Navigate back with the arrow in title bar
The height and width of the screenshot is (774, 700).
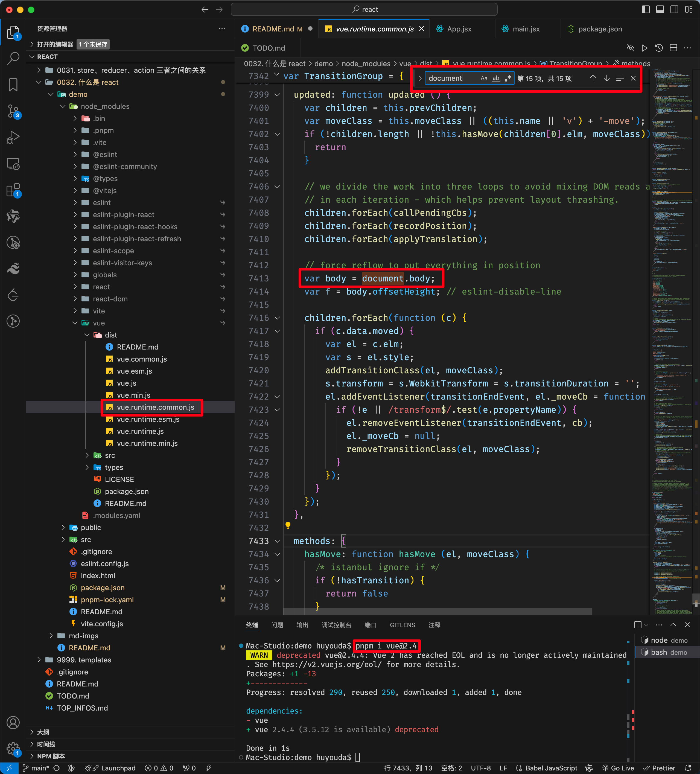tap(205, 10)
